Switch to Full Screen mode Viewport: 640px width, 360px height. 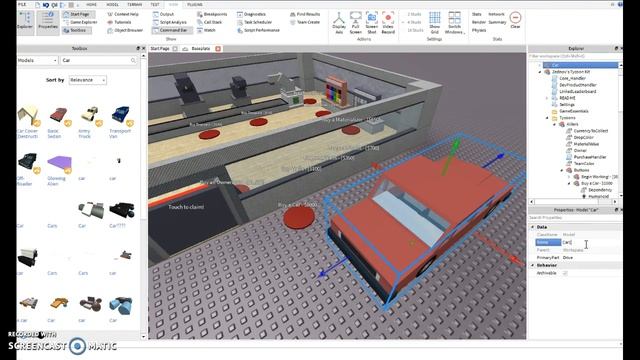pyautogui.click(x=356, y=22)
